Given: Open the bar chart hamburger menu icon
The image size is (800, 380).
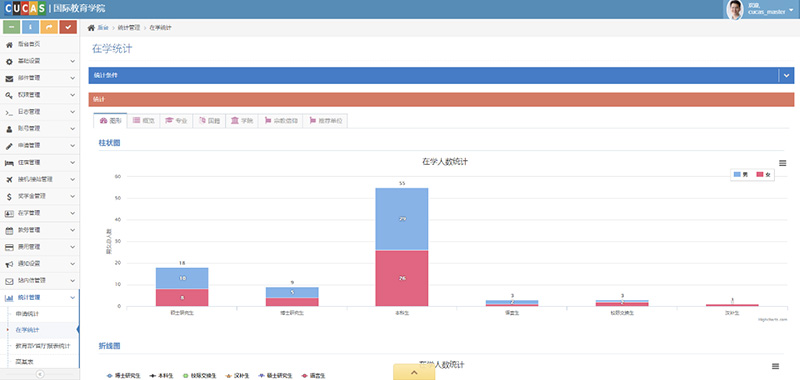Looking at the screenshot, I should pos(783,163).
